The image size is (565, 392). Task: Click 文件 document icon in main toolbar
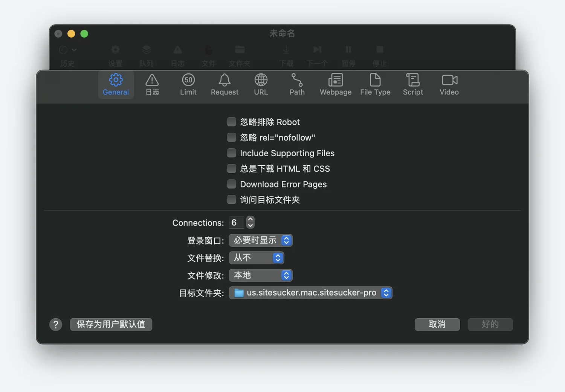(208, 50)
